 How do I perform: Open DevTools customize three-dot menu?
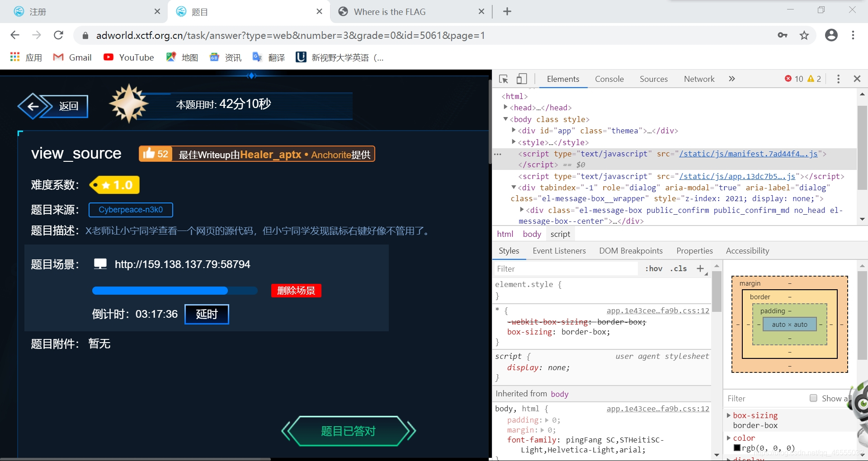pyautogui.click(x=838, y=79)
